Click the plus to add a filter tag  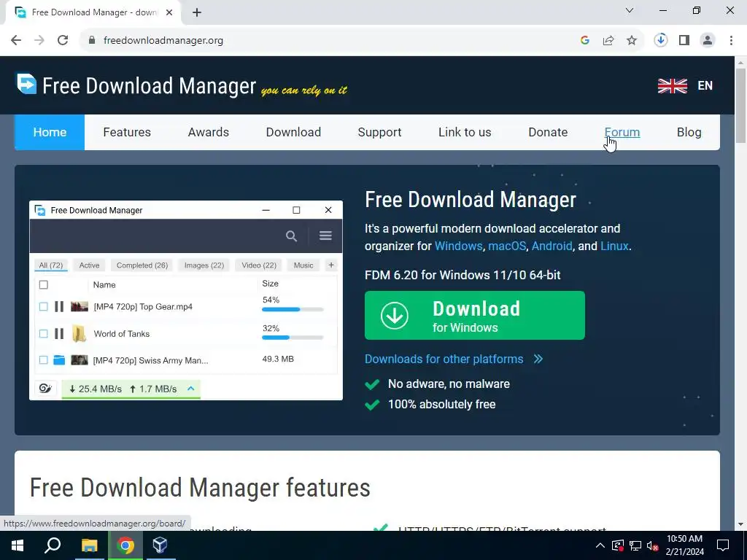coord(331,265)
